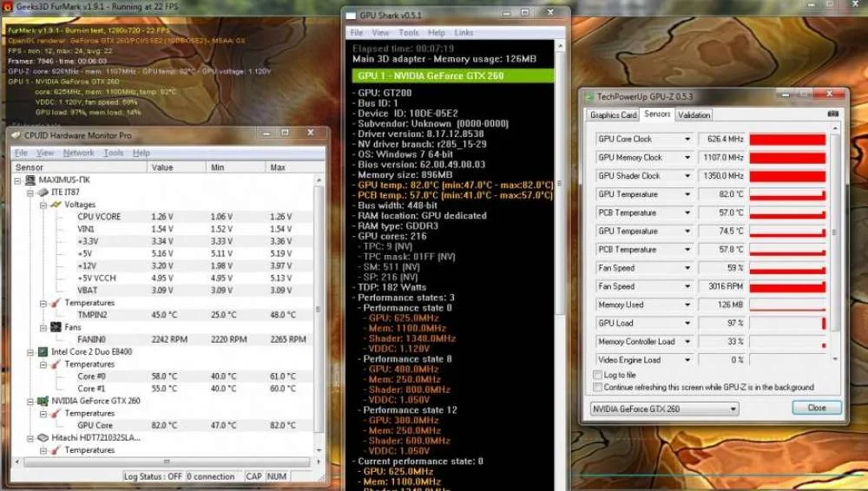This screenshot has width=868, height=491.
Task: Click the TechPowerUp GPU-Z title icon
Action: click(589, 97)
